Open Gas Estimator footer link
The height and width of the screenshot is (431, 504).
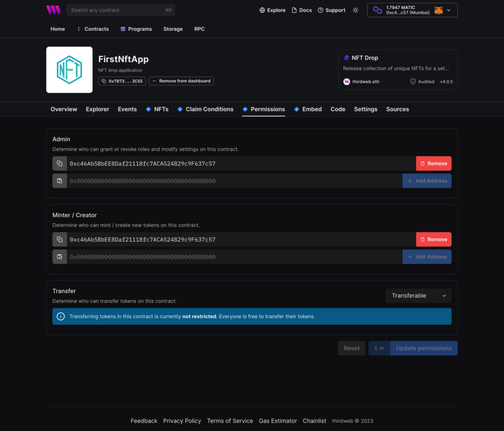click(278, 421)
